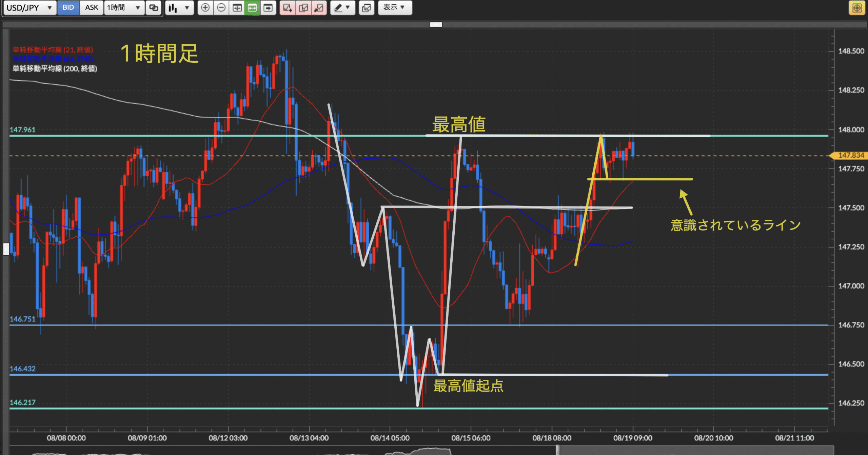Screen dimensions: 868x455
Task: Click the add new chart icon
Action: point(288,7)
